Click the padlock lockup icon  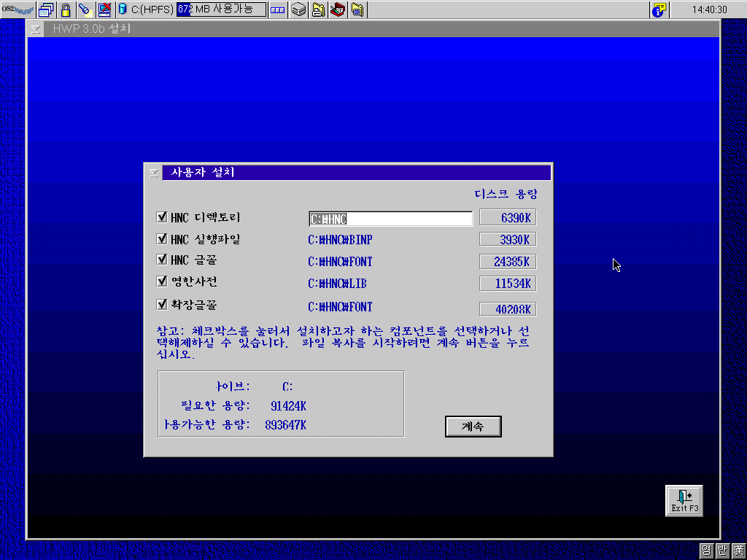click(66, 9)
